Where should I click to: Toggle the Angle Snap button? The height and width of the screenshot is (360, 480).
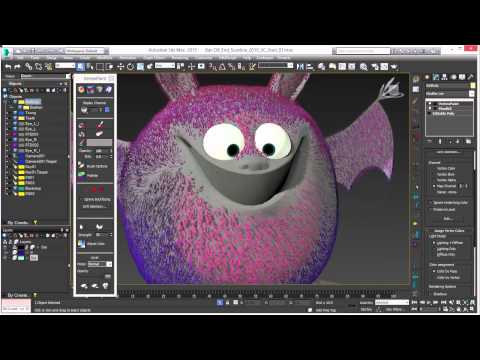tap(222, 67)
